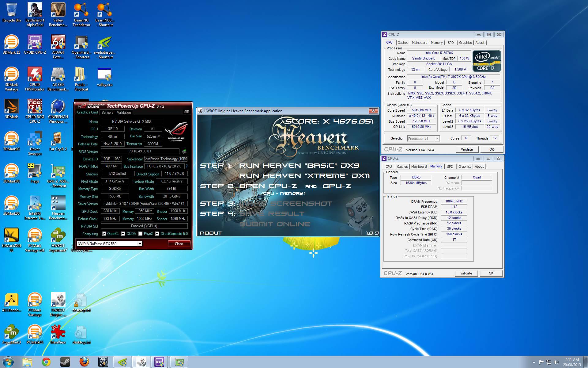
Task: Launch Valley Benchmark desktop icon
Action: 58,15
